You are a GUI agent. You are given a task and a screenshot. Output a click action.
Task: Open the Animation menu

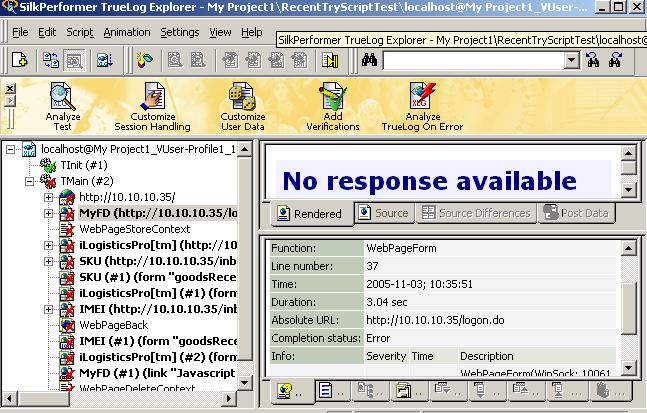pos(127,32)
